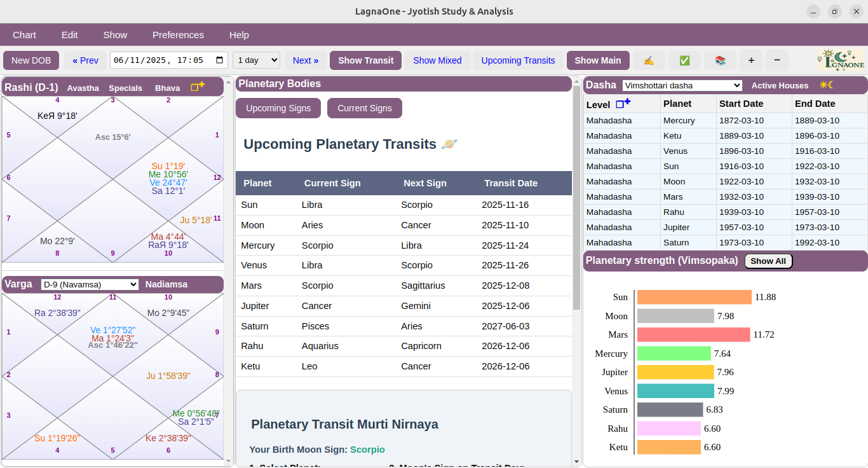The width and height of the screenshot is (868, 468).
Task: Click the left chart panel scrollbar down arrow
Action: click(x=229, y=461)
